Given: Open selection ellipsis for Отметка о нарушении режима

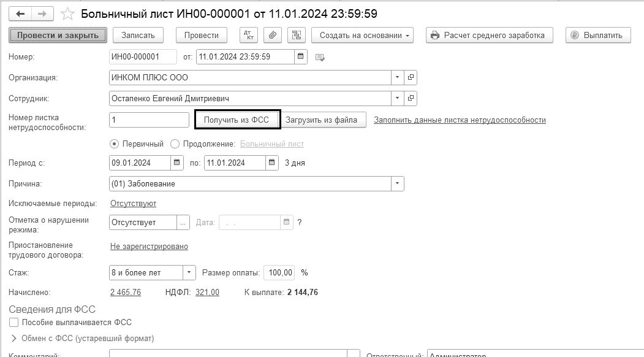Looking at the screenshot, I should (x=183, y=223).
